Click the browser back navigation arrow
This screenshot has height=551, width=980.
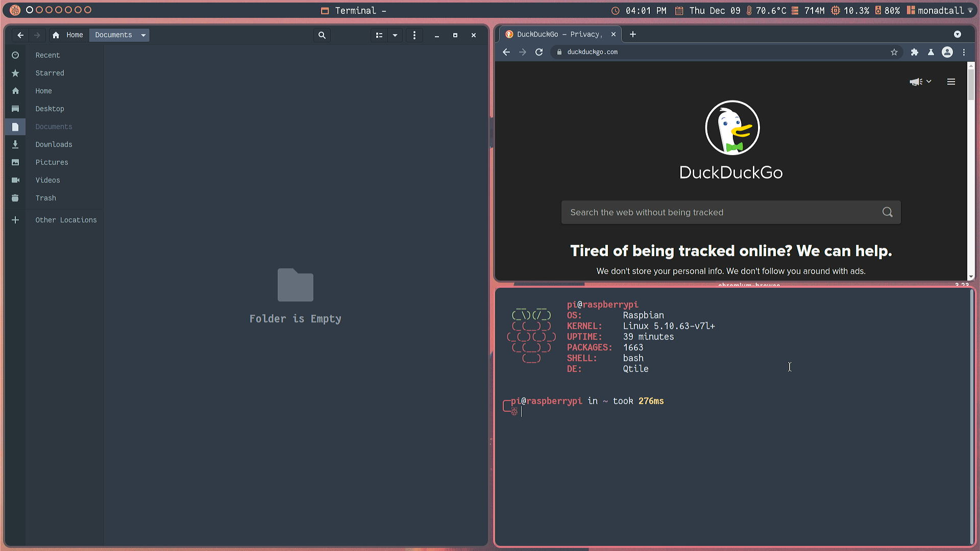click(x=506, y=52)
